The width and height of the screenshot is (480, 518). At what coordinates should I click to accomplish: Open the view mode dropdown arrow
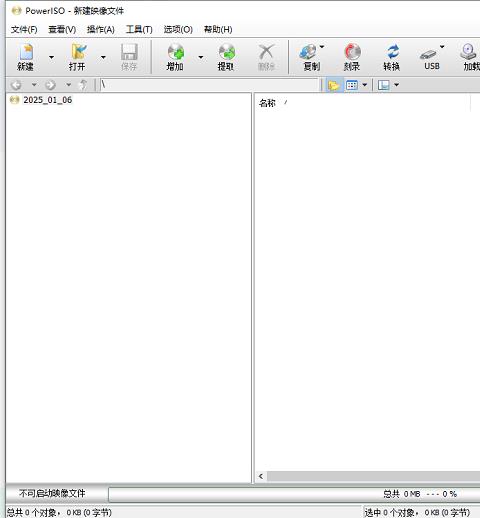[365, 85]
